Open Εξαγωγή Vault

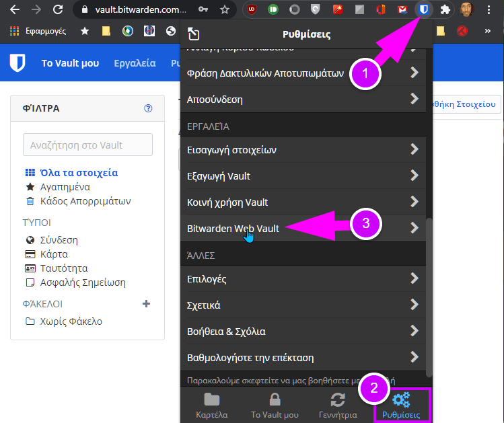coord(303,176)
